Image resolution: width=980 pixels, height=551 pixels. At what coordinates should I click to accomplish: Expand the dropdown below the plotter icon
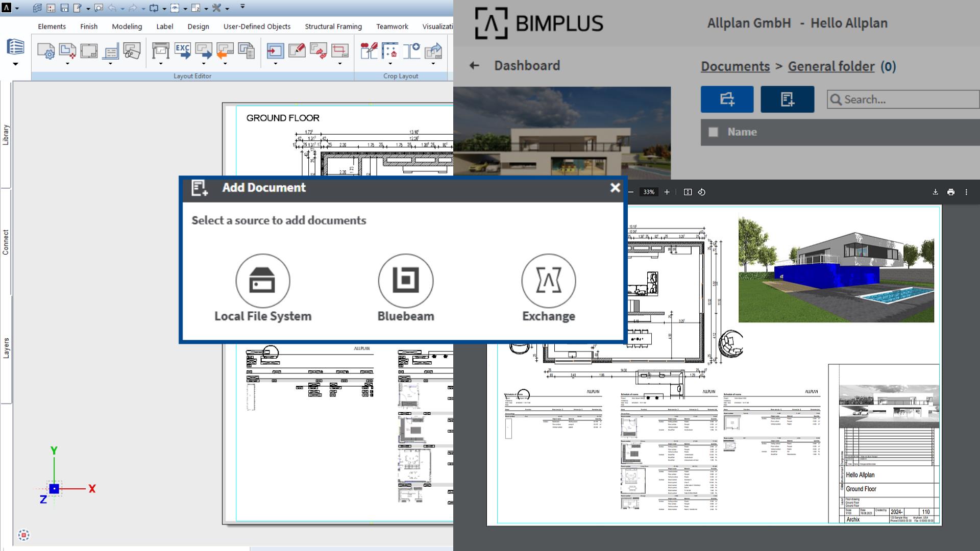(160, 64)
